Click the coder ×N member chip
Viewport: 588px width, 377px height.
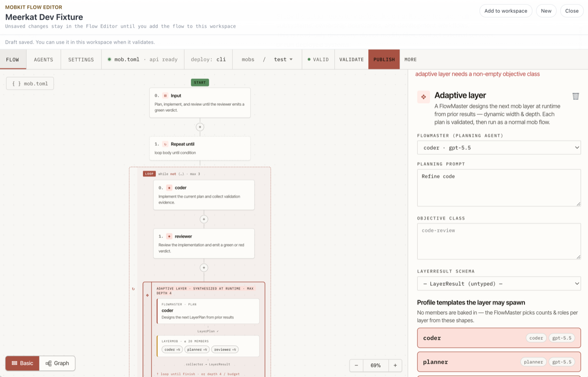[x=172, y=349]
